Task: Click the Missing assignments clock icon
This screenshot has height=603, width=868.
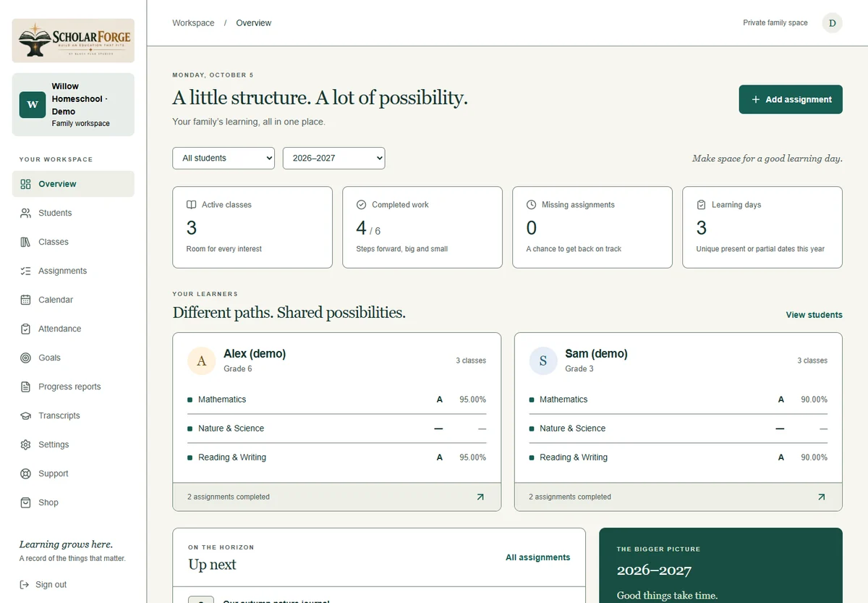Action: (x=532, y=205)
